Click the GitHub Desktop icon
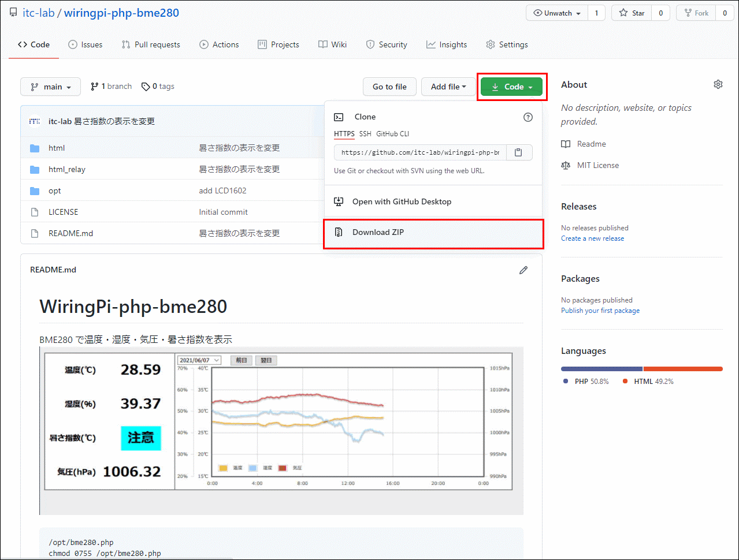The width and height of the screenshot is (739, 560). click(x=339, y=201)
